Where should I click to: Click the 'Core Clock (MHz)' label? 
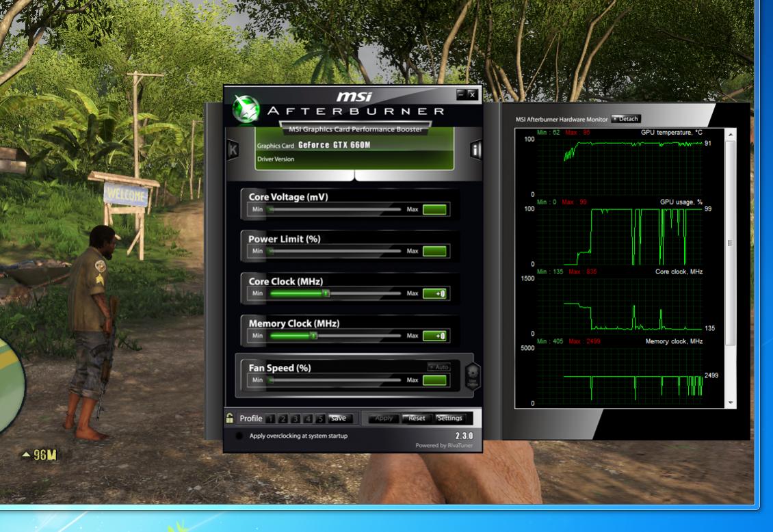pos(286,281)
